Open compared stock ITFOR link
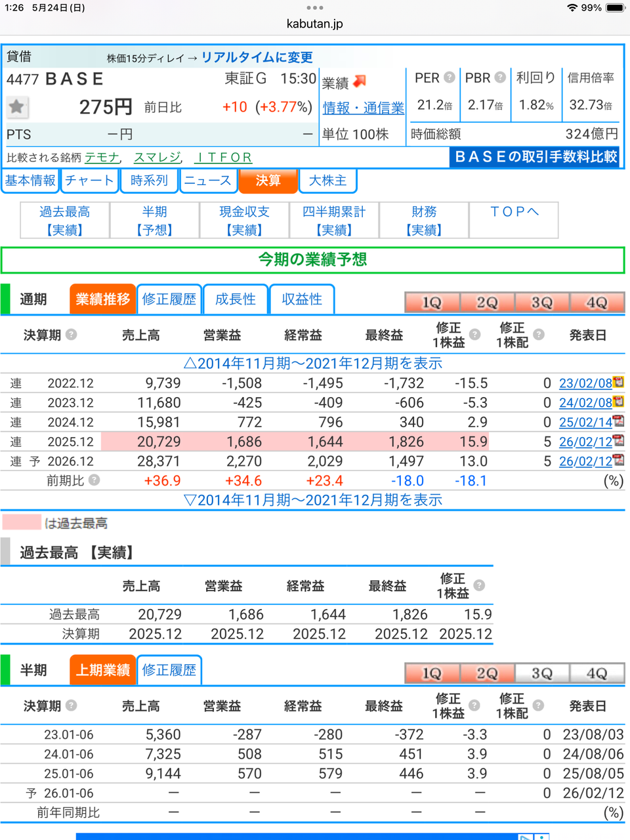 tap(224, 157)
